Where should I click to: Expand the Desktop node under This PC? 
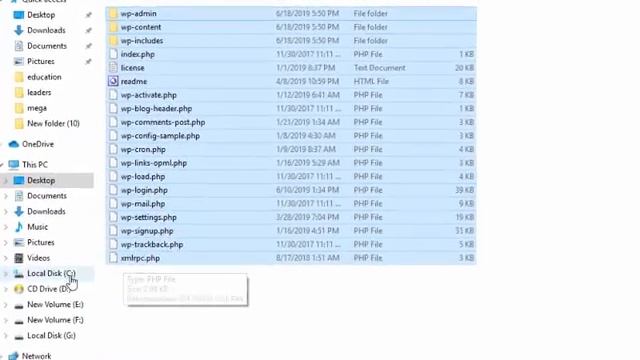click(x=6, y=180)
